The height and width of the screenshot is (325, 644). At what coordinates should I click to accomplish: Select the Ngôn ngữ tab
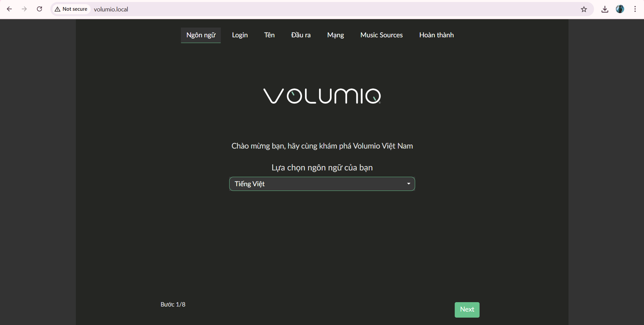201,35
